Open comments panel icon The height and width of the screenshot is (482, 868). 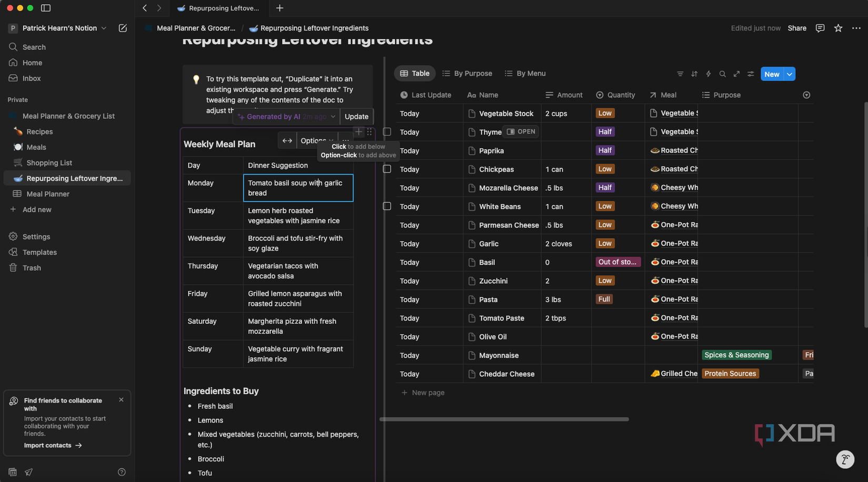coord(820,28)
